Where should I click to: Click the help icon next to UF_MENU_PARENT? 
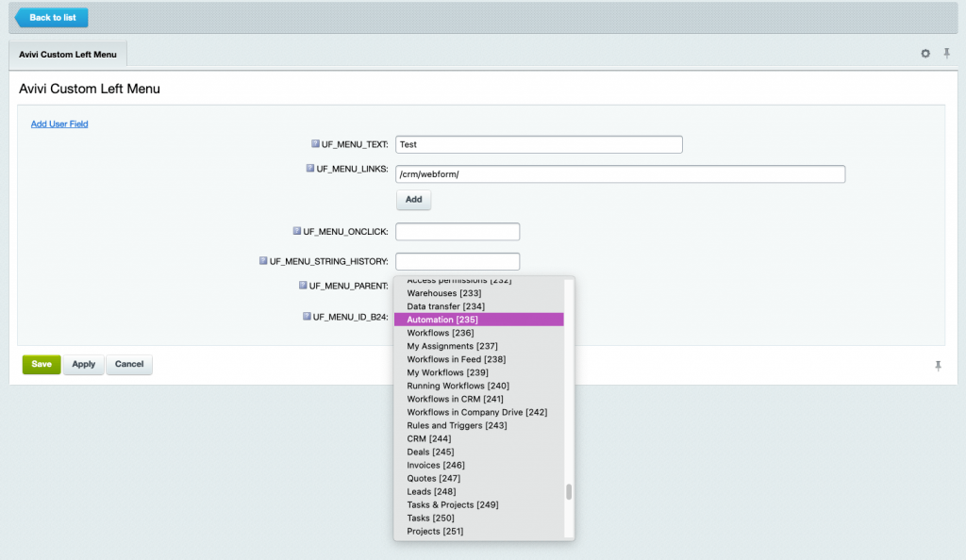click(303, 285)
